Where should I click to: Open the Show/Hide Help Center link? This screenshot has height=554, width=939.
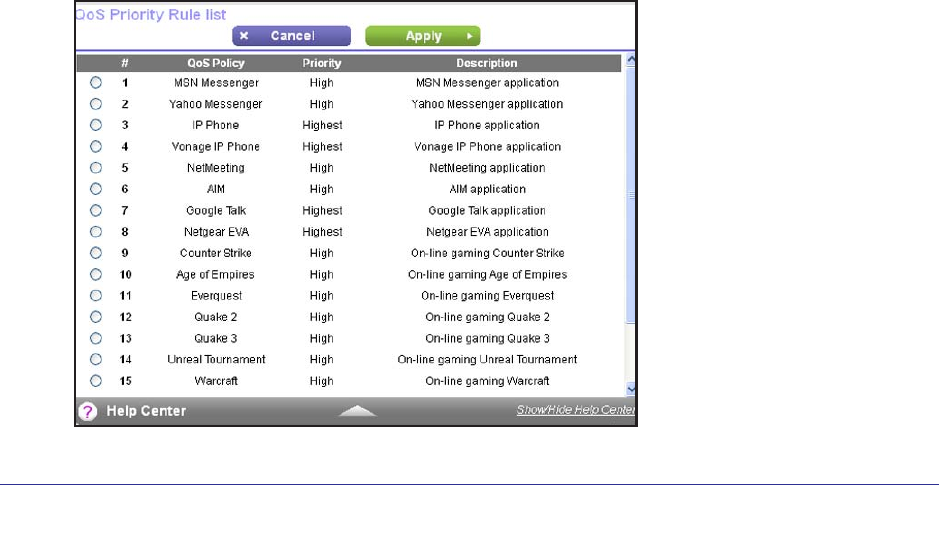[x=575, y=410]
